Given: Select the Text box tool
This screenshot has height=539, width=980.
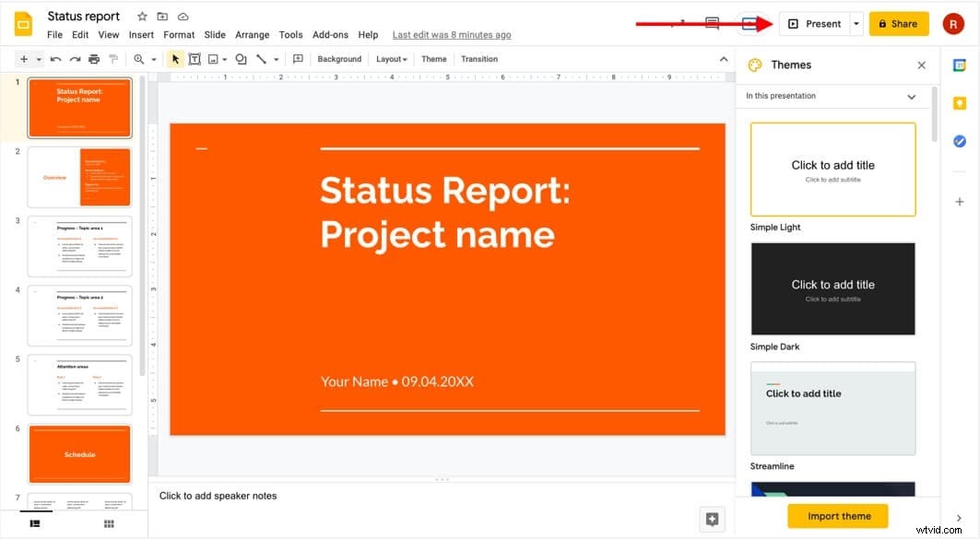Looking at the screenshot, I should (195, 58).
